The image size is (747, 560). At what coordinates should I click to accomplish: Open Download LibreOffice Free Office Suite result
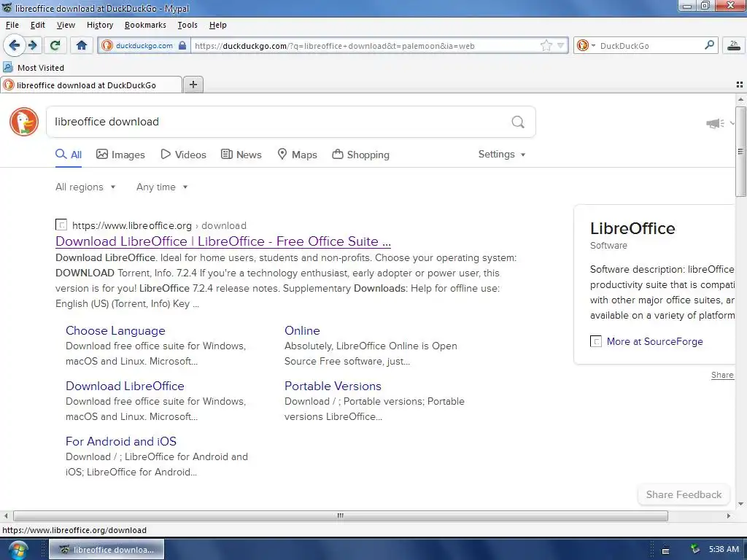(x=223, y=241)
